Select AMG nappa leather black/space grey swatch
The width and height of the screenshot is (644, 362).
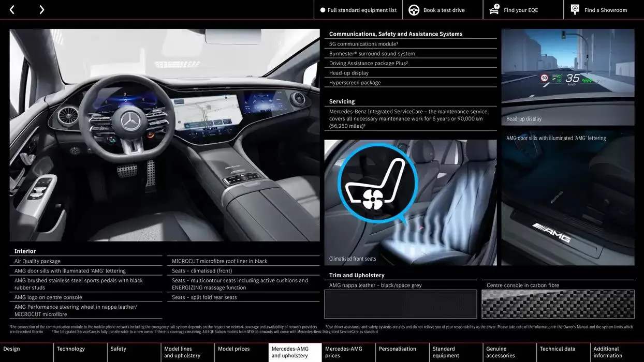coord(401,304)
